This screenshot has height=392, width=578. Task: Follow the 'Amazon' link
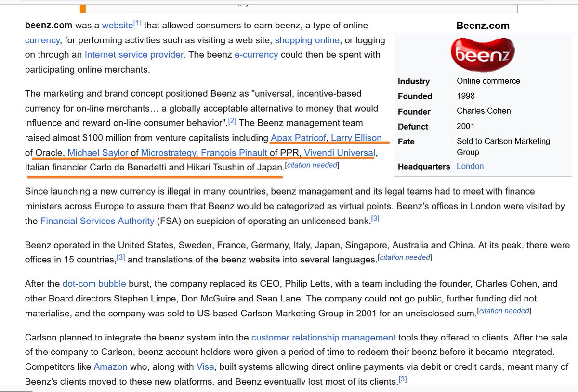(x=110, y=367)
